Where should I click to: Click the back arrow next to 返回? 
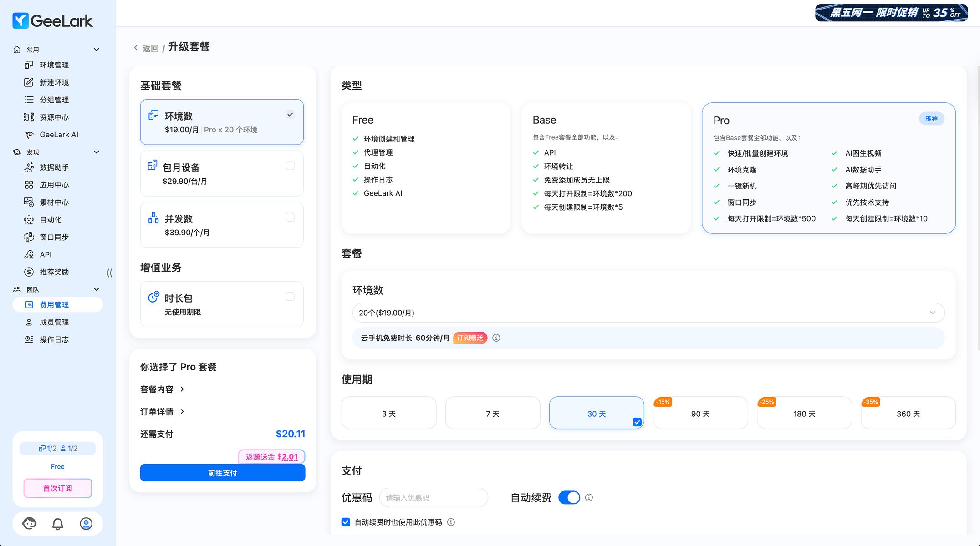[x=136, y=48]
